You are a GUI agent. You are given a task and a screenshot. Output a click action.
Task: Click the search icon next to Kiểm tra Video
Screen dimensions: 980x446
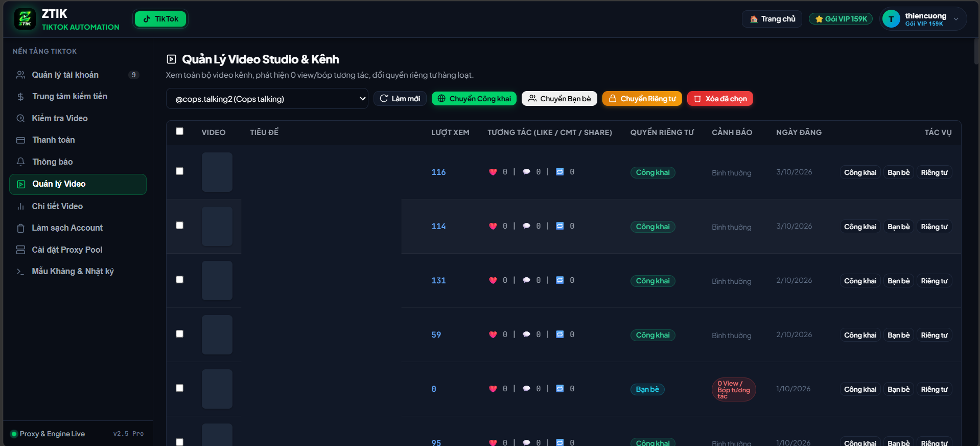(x=20, y=118)
